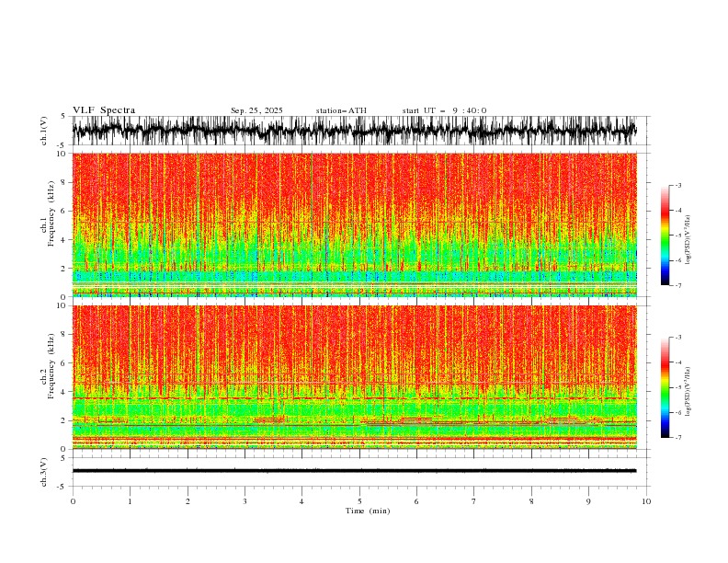The image size is (728, 563).
Task: Click the "-5" label on the ch.2 color scale
Action: tap(678, 387)
